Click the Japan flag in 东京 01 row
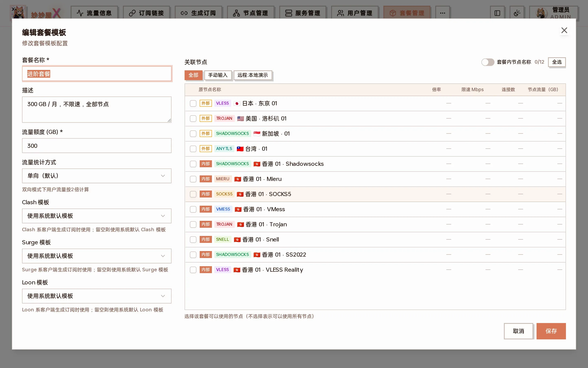This screenshot has width=588, height=368. [x=237, y=104]
